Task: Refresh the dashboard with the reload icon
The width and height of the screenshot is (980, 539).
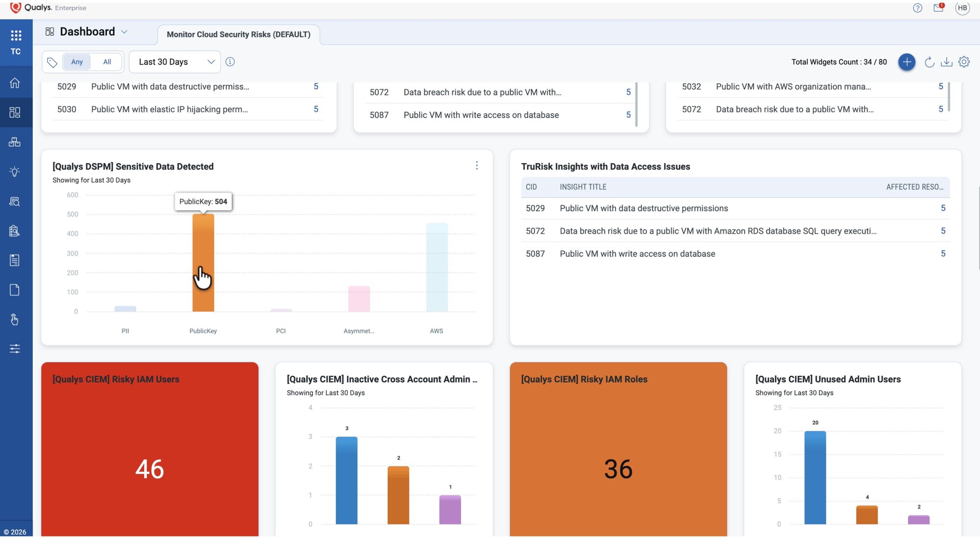Action: [929, 62]
